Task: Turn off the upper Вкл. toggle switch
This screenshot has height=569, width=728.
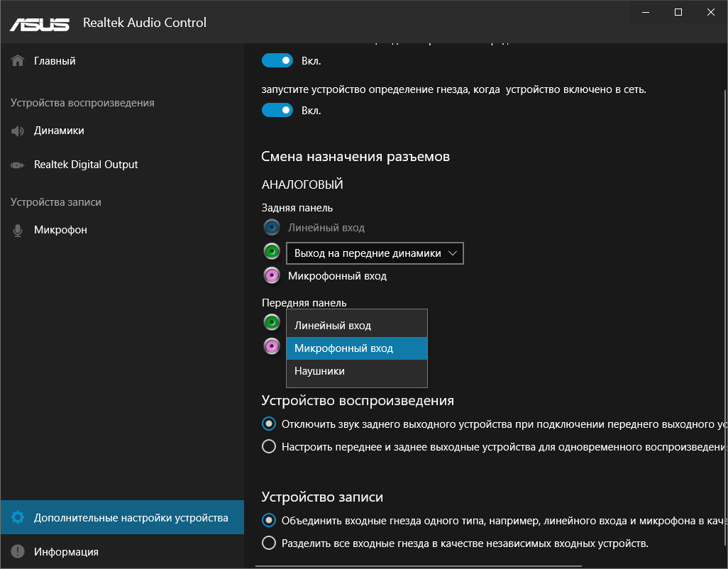Action: [x=277, y=61]
